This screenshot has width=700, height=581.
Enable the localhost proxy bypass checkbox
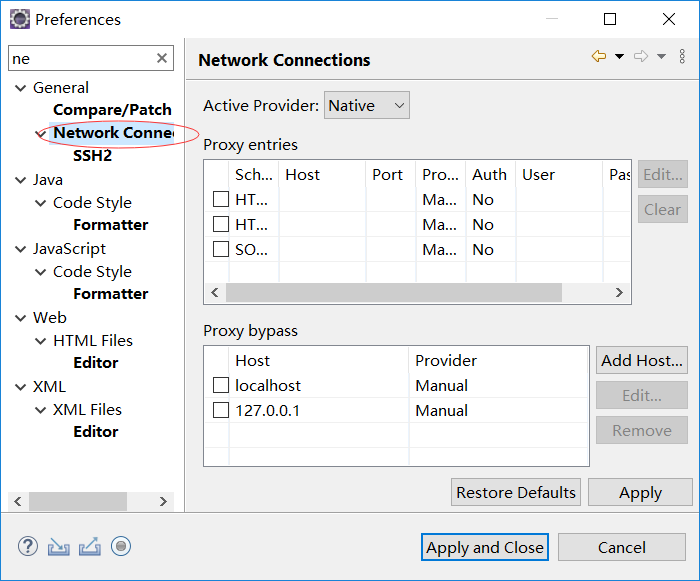[x=221, y=385]
